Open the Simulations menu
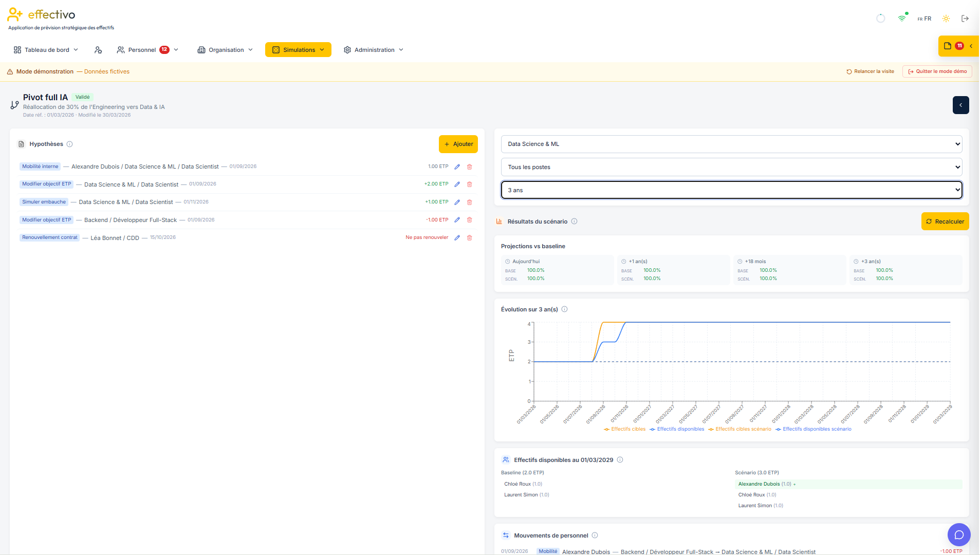Screen dimensions: 980x555 click(x=298, y=50)
